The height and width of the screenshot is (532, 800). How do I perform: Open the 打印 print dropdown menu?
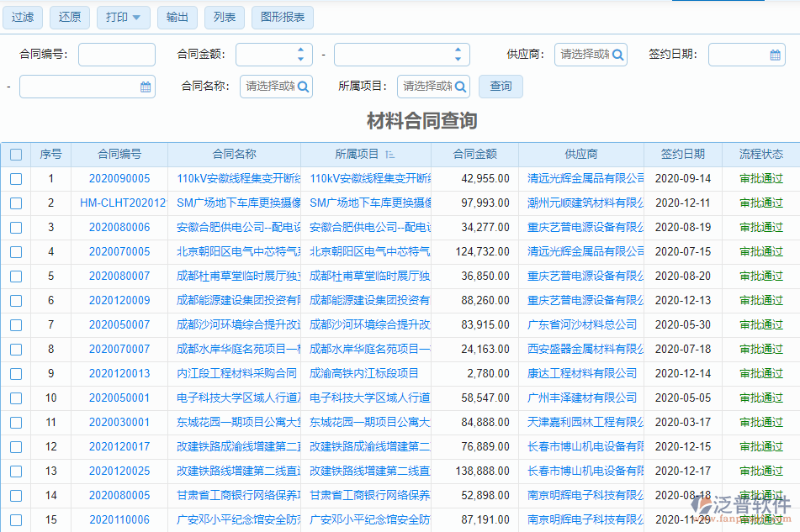[123, 17]
